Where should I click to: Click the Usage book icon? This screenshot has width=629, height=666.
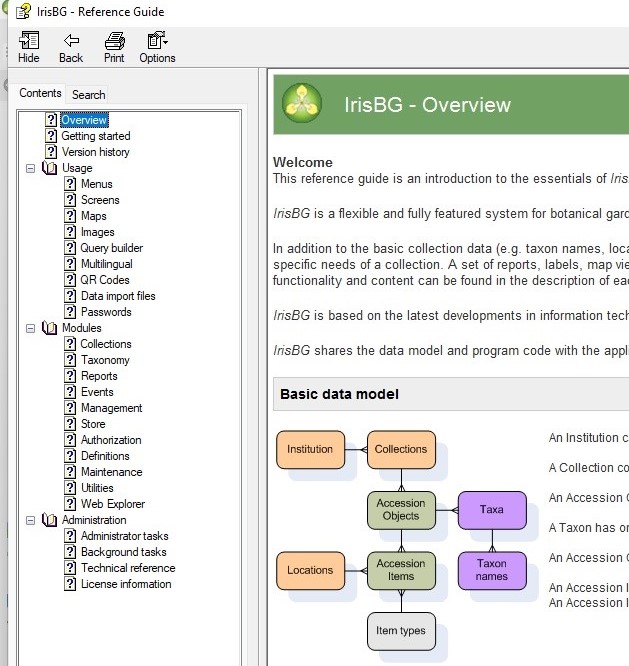[50, 168]
